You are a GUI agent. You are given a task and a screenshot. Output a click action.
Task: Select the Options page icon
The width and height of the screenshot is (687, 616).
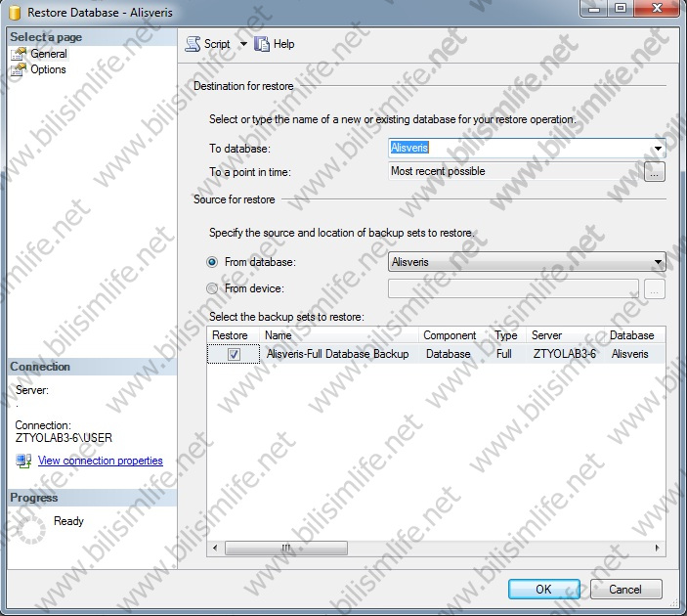18,69
